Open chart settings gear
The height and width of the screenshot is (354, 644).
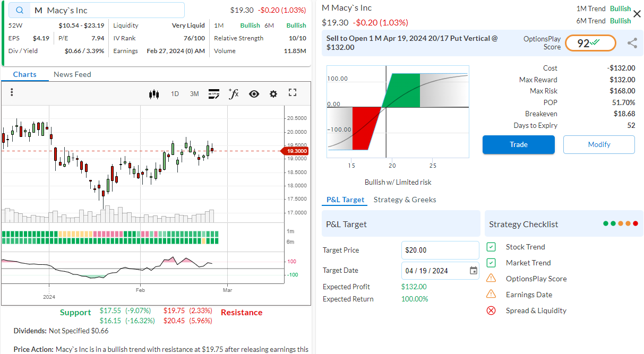pyautogui.click(x=273, y=94)
